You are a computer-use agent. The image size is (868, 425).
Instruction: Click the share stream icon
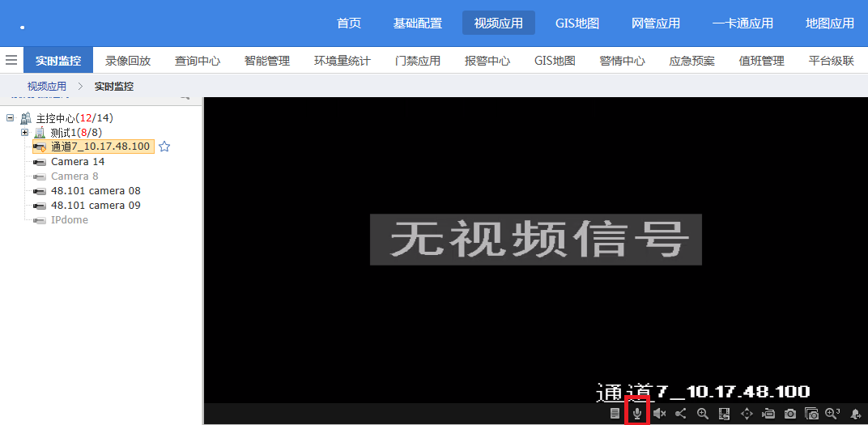click(681, 414)
